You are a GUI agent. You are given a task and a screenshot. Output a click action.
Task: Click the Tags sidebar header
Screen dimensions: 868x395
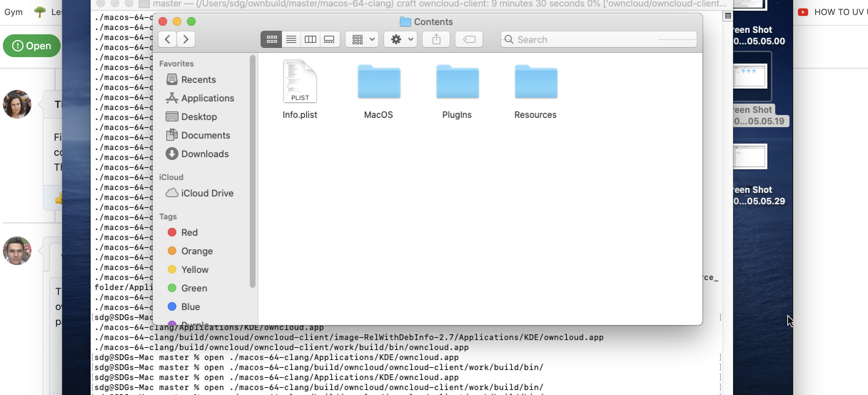tap(168, 216)
